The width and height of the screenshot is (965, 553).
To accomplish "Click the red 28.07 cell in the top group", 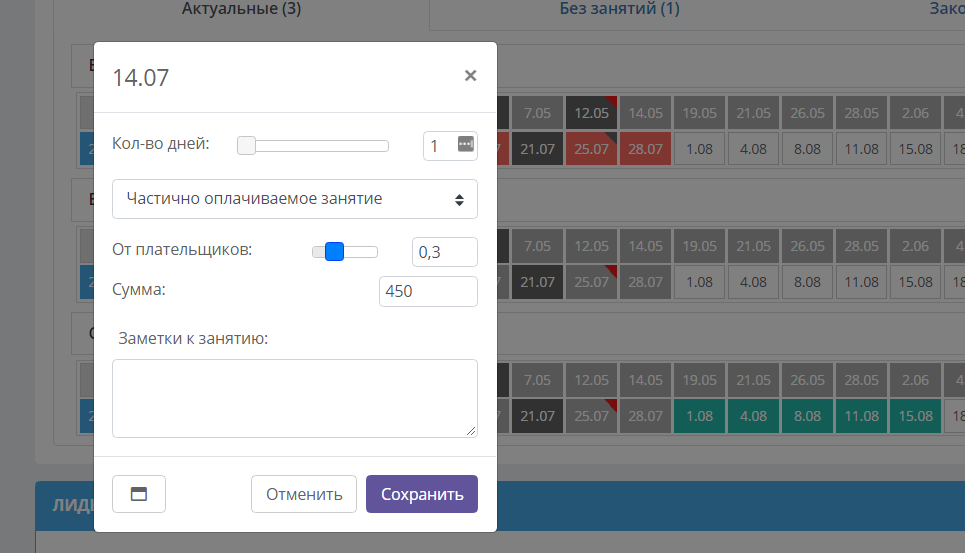I will point(646,149).
